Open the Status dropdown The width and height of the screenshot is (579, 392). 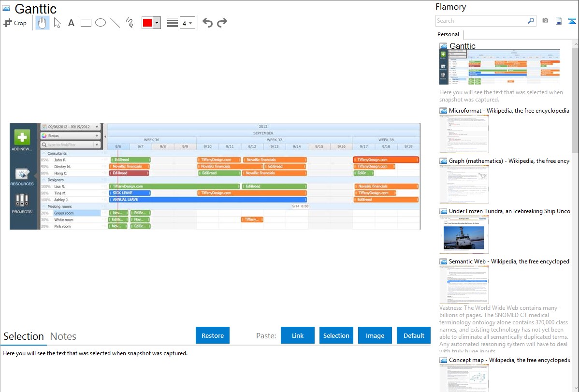[x=70, y=136]
